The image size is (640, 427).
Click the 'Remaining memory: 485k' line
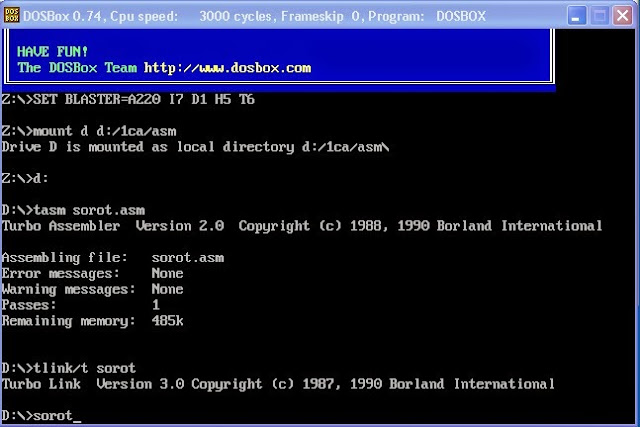[x=93, y=321]
